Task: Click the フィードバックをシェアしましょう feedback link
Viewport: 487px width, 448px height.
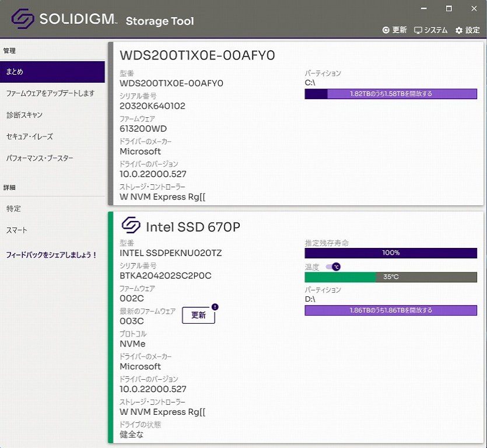Action: click(51, 255)
